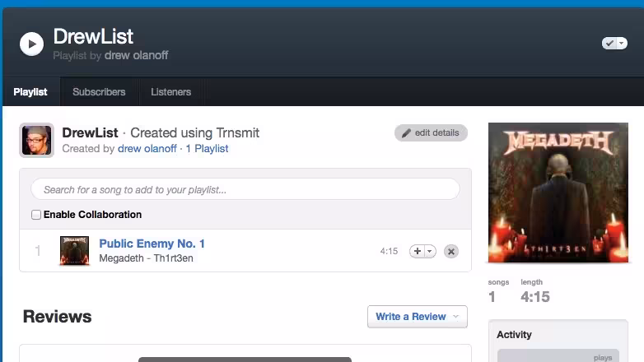644x362 pixels.
Task: Expand the subscribe options dropdown arrow
Action: (622, 43)
